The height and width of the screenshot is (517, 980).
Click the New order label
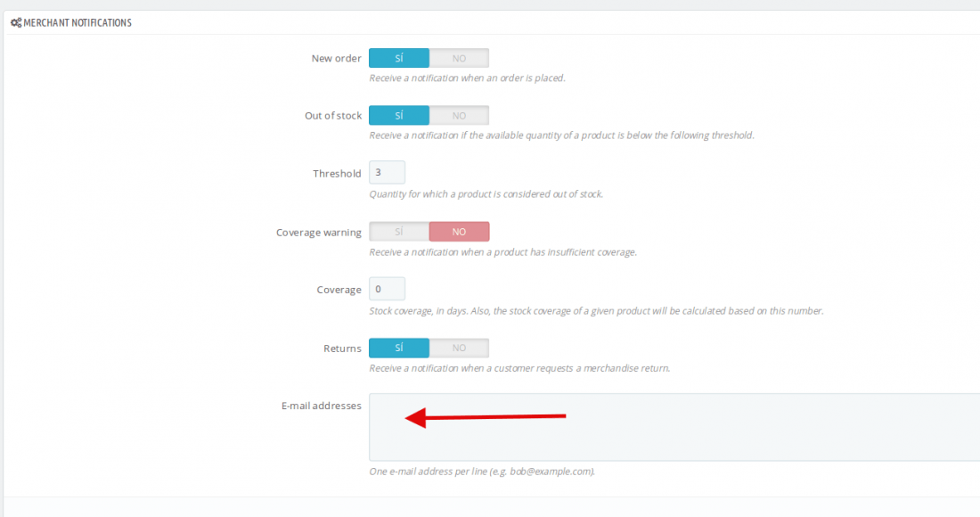(x=336, y=58)
